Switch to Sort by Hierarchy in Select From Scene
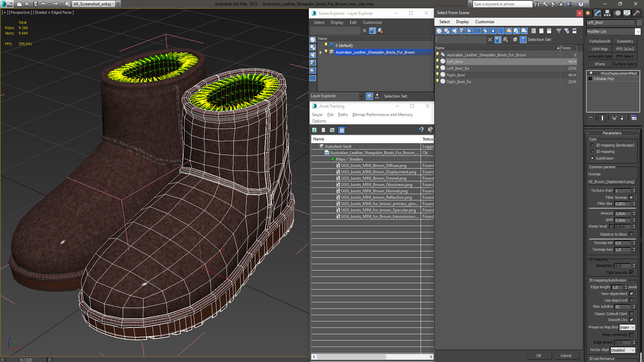 (523, 40)
